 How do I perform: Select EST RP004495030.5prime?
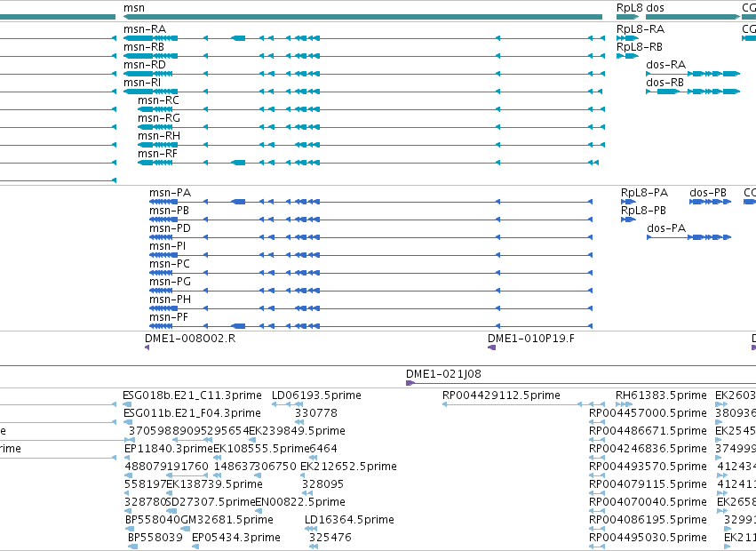648,538
